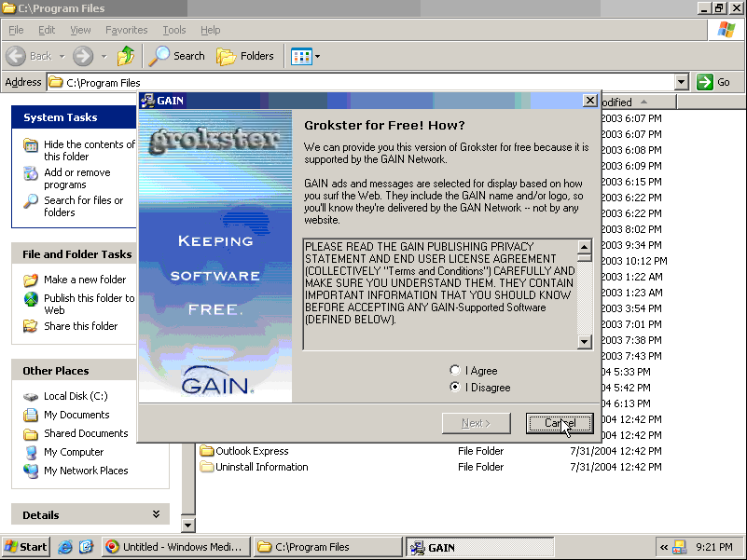Open Local Disk (C:) in Other Places

(x=76, y=396)
